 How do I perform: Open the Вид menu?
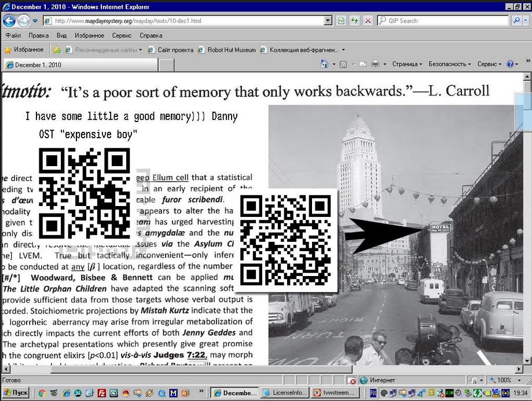61,35
